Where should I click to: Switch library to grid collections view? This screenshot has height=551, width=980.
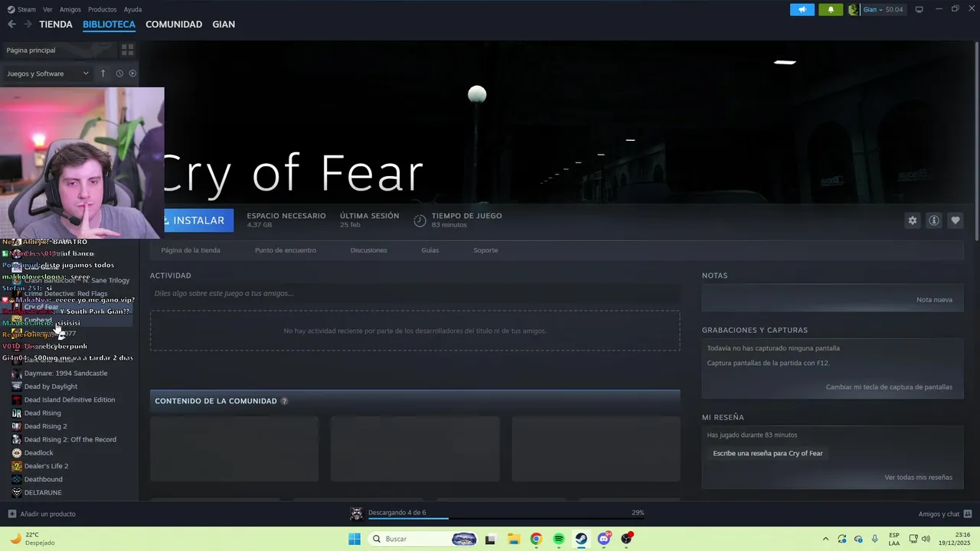(127, 50)
